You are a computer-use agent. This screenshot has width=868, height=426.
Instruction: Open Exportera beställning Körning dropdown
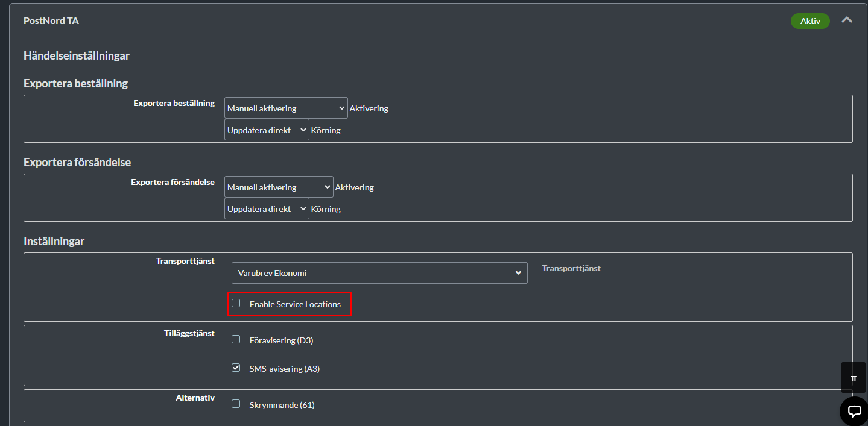pos(267,130)
